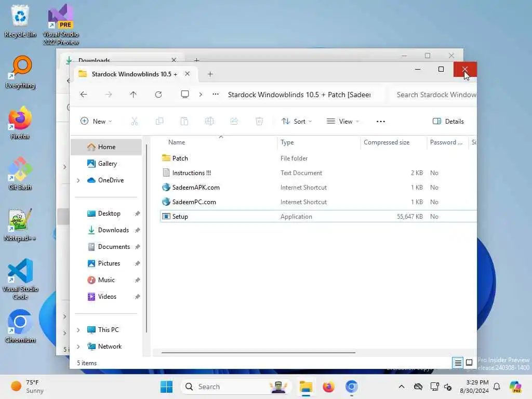Switch to details list view icon in status bar
This screenshot has width=532, height=399.
(x=458, y=363)
